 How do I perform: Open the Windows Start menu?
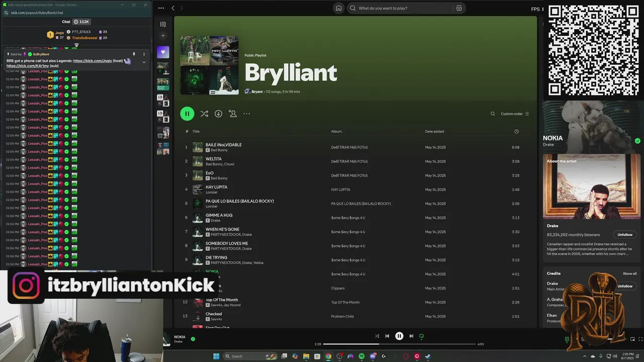point(216,356)
